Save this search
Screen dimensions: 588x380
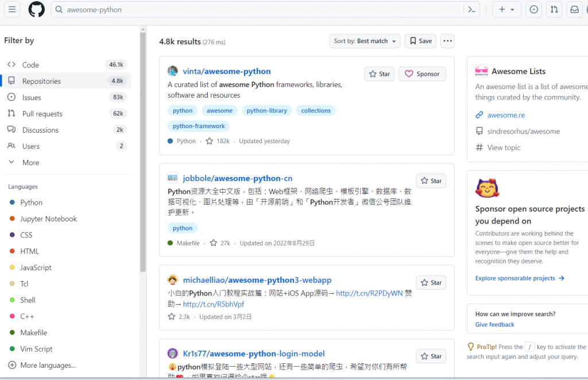[420, 41]
